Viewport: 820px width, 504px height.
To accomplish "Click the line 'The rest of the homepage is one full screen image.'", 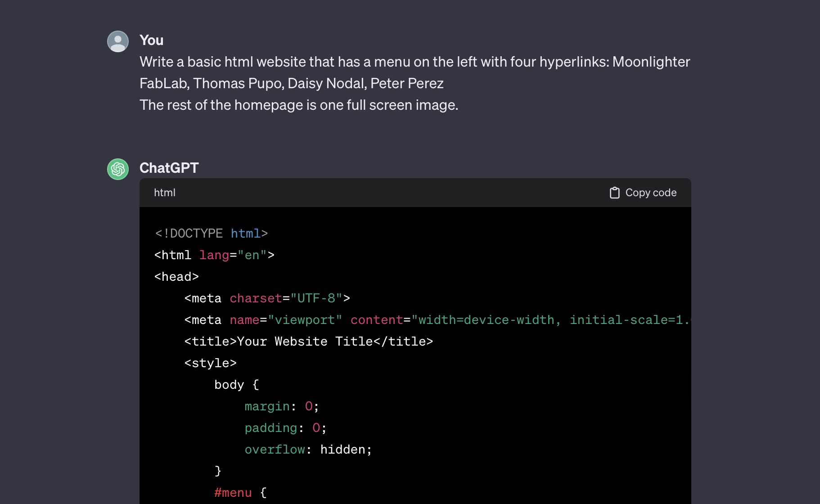I will click(299, 105).
